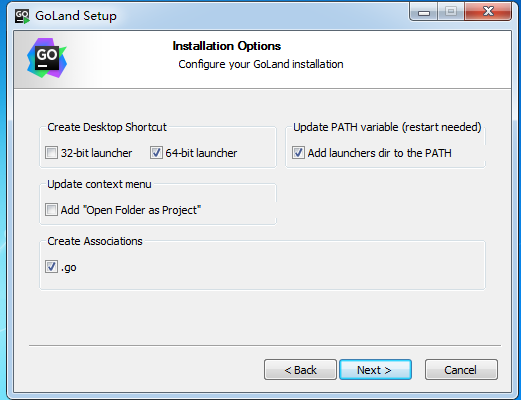
Task: Close the GoLand Setup window
Action: 488,12
